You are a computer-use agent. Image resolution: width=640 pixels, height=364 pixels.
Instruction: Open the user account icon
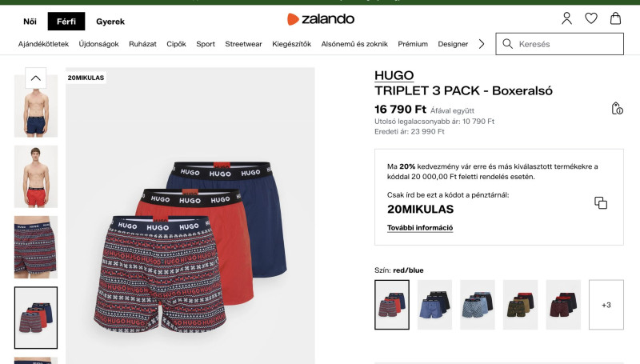pyautogui.click(x=566, y=18)
